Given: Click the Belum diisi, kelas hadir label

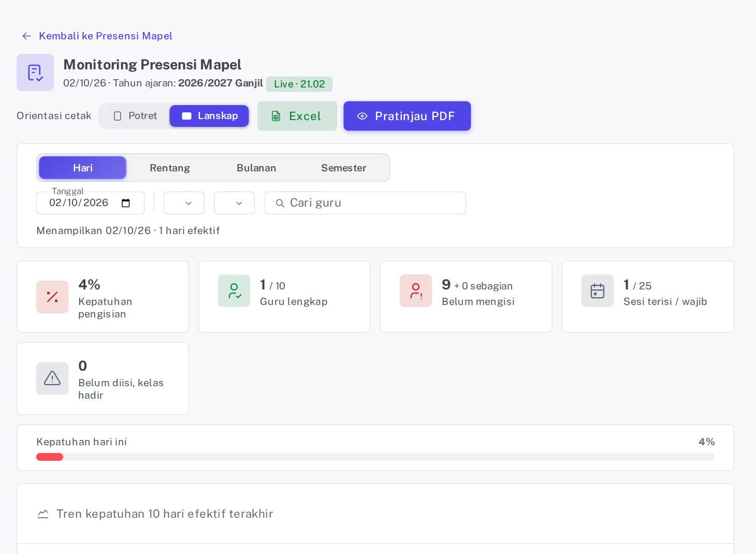Looking at the screenshot, I should click(x=121, y=389).
